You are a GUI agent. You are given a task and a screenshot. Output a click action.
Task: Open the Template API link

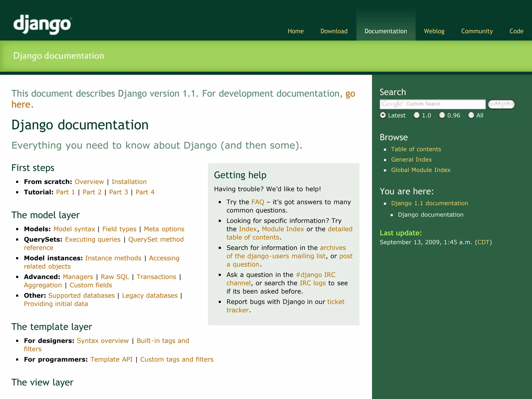tap(111, 359)
